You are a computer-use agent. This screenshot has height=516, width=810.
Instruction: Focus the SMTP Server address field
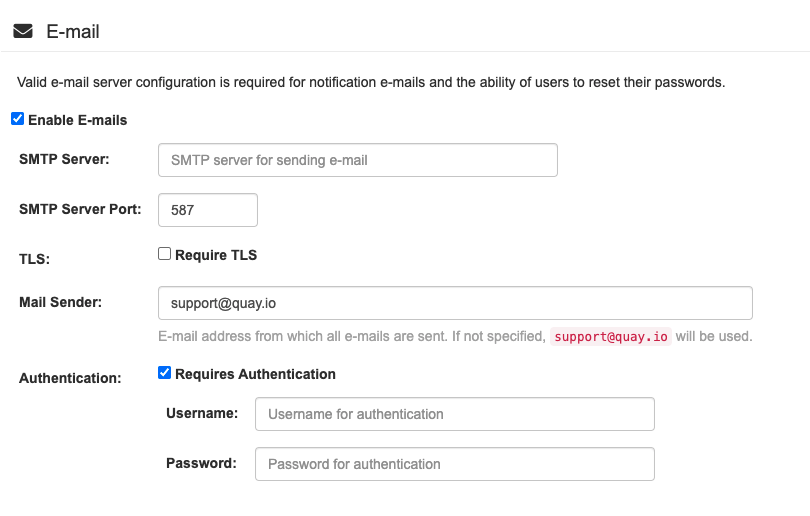tap(357, 160)
